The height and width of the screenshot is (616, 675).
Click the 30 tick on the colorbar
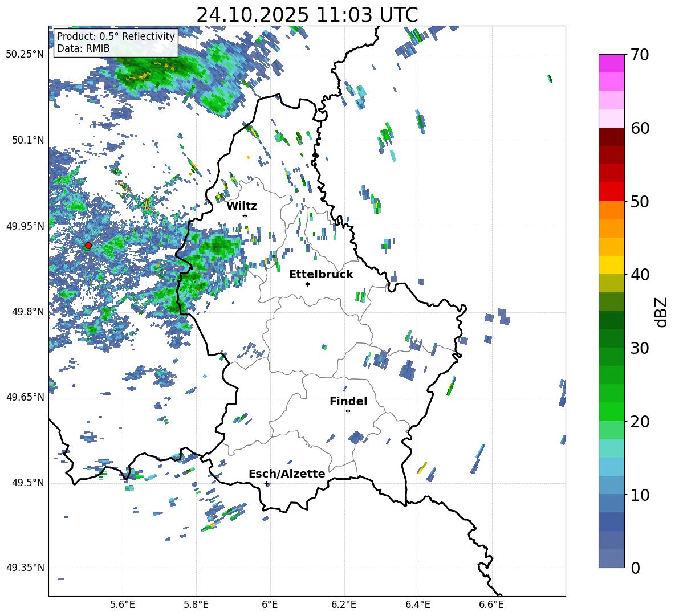pyautogui.click(x=640, y=348)
